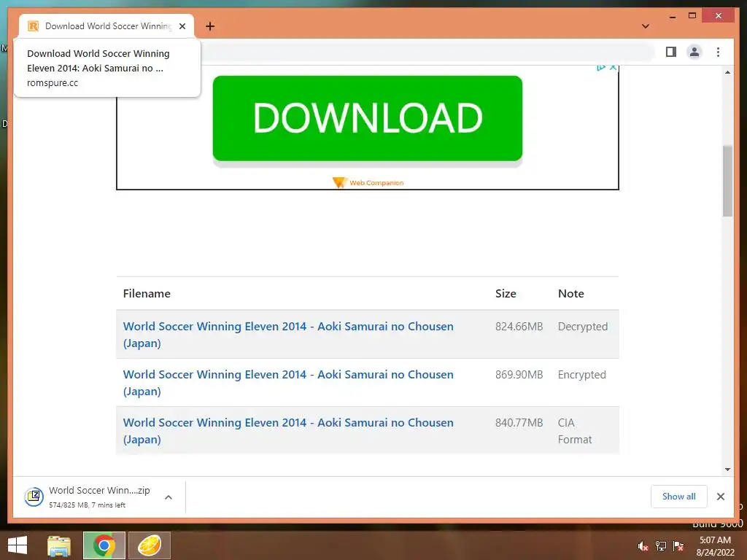Open File Explorer from the taskbar
The width and height of the screenshot is (747, 560).
(58, 545)
